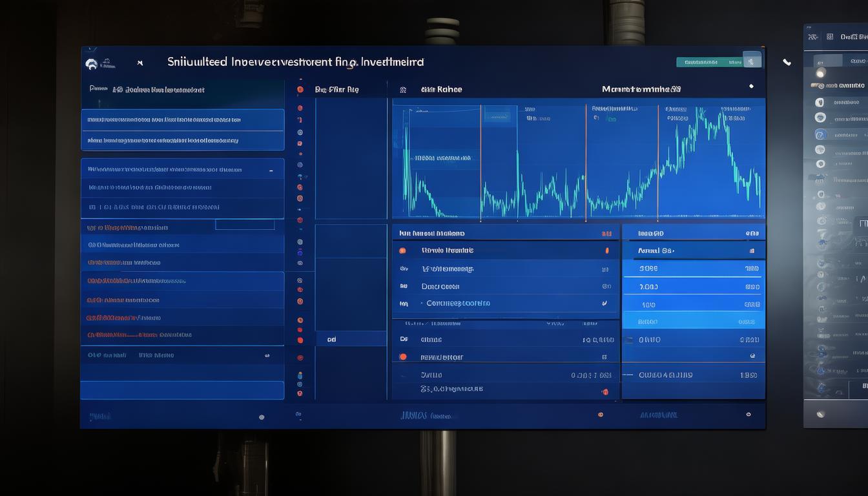868x496 pixels.
Task: Click the small icon left of 'Rahoe' header
Action: tap(403, 90)
